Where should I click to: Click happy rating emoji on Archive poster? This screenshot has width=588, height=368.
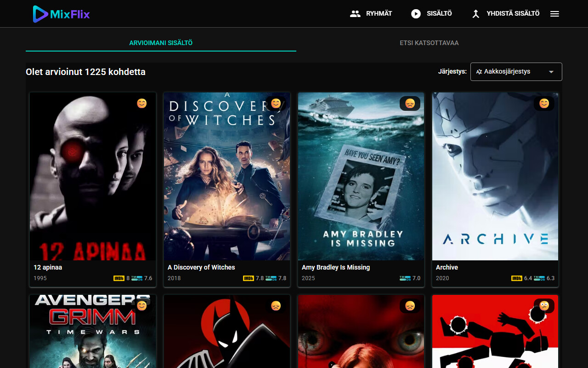(544, 103)
